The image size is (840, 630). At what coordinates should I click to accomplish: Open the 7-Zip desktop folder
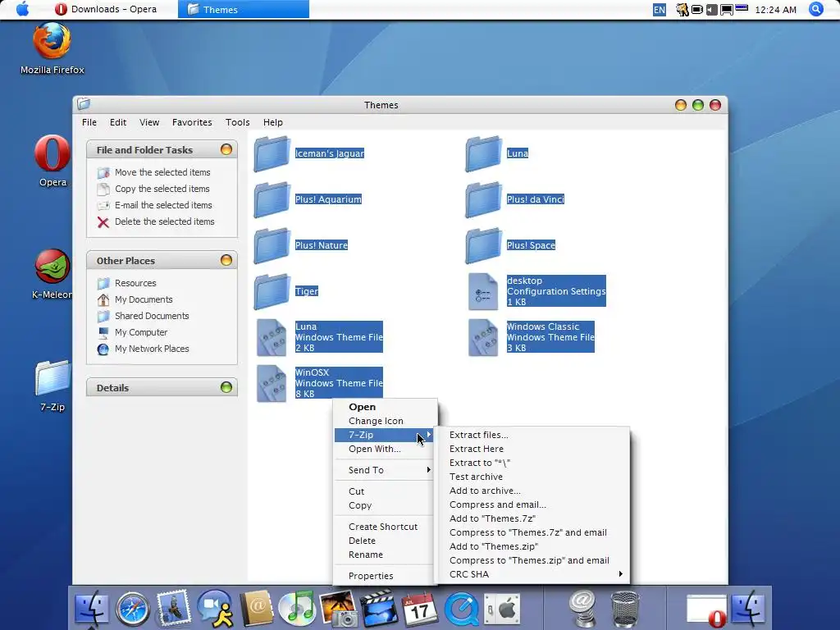coord(52,377)
